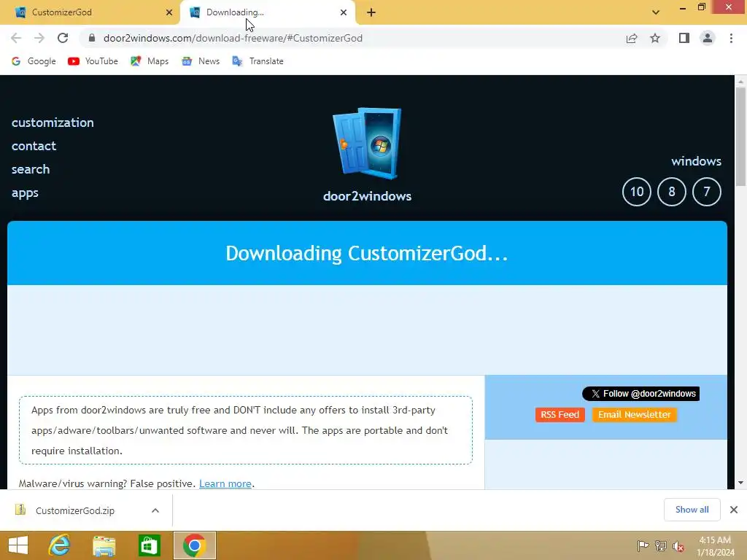Open the Email Newsletter button

coord(634,415)
